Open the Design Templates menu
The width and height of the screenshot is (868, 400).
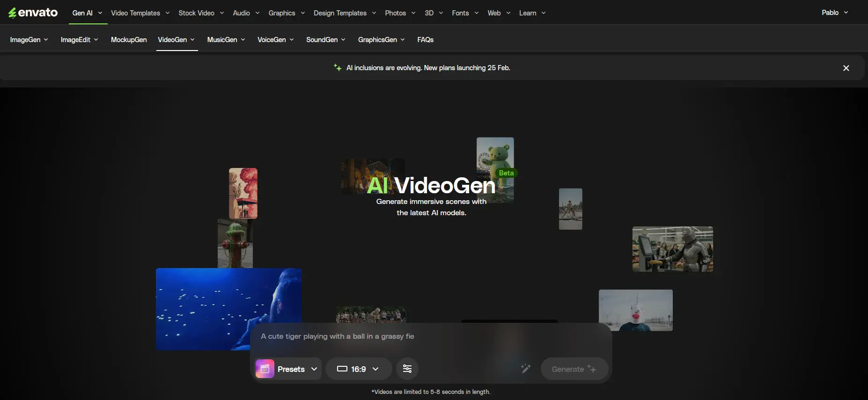345,13
